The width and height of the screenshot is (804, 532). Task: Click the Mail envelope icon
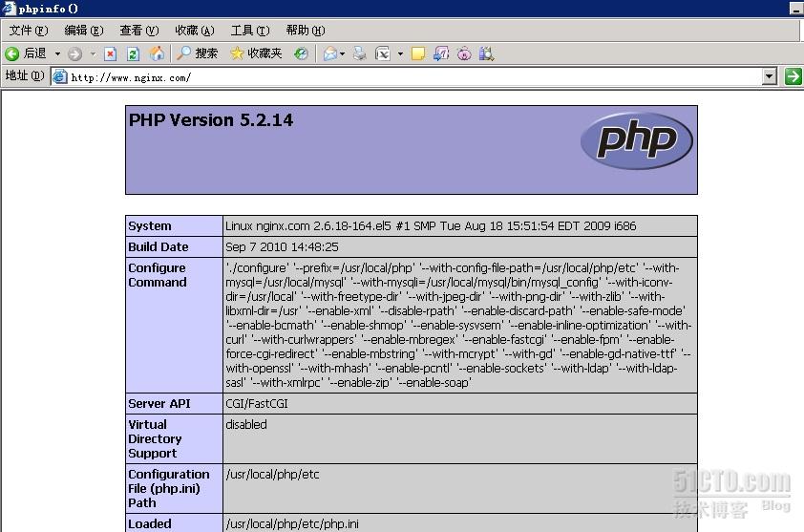(330, 53)
